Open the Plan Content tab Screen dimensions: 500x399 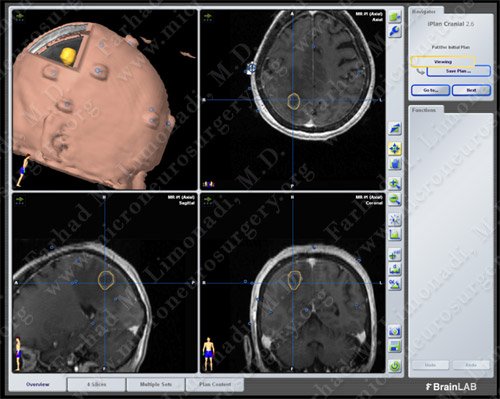pos(215,384)
